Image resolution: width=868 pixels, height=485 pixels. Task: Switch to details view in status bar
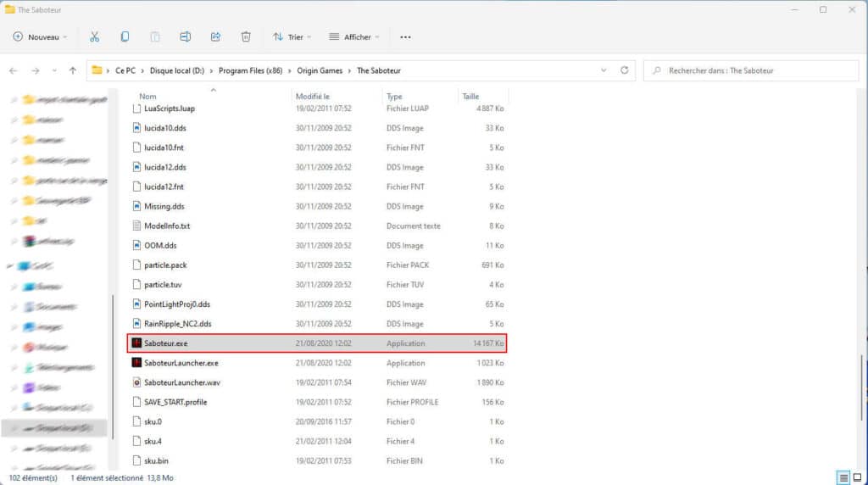click(843, 477)
